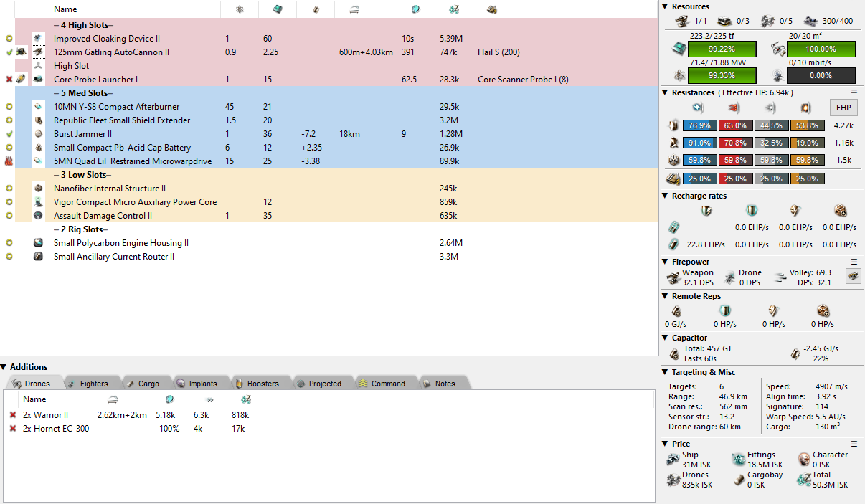Toggle Burst Jammer II active state

tap(9, 134)
